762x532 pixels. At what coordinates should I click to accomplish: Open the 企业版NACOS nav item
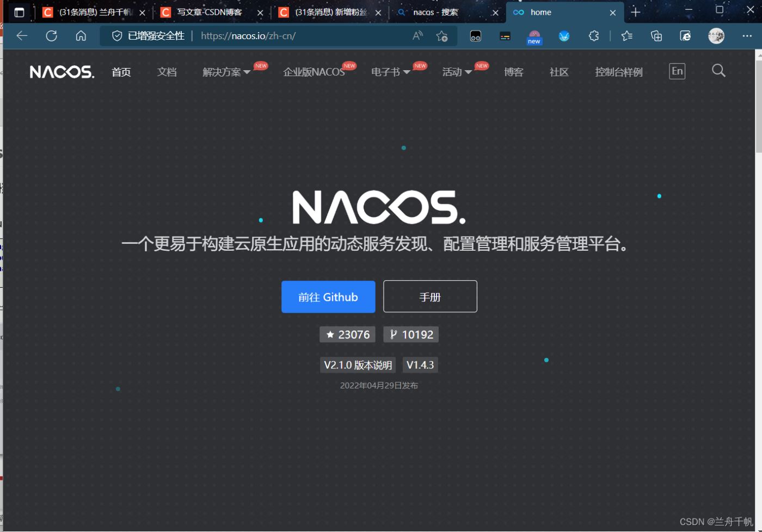[x=314, y=72]
